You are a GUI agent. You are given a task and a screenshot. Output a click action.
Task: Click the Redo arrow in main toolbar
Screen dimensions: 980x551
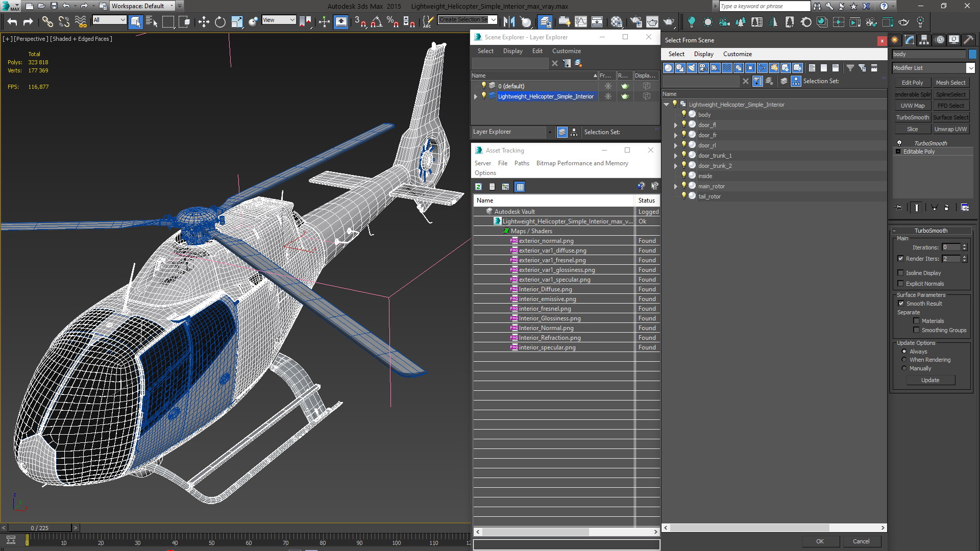coord(28,21)
